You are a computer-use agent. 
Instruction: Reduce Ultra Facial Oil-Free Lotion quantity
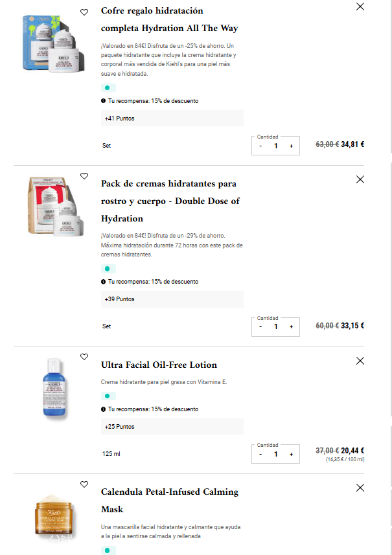(x=260, y=454)
